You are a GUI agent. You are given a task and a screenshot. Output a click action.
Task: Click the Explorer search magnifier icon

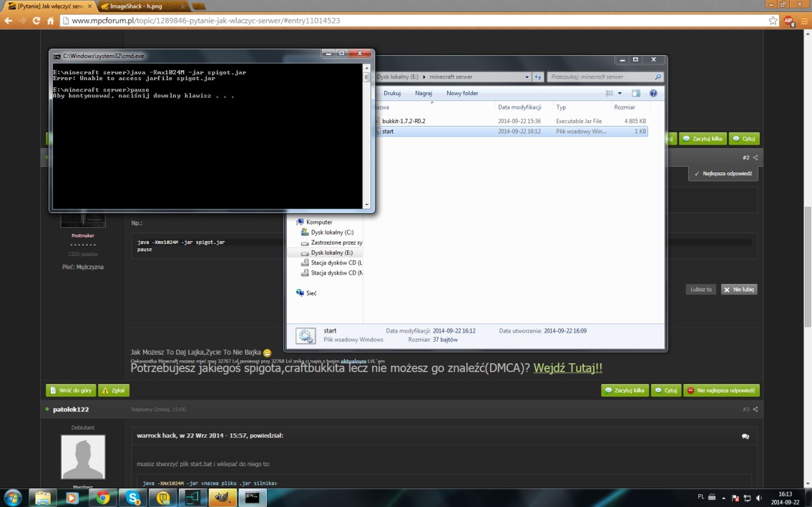pyautogui.click(x=657, y=77)
